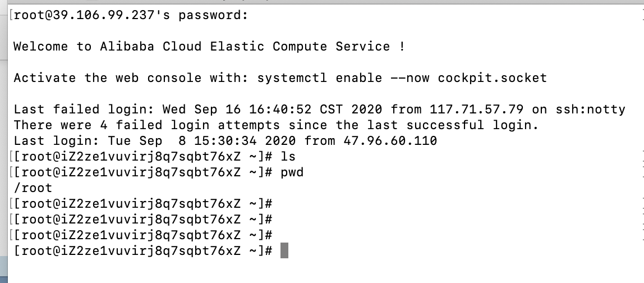Click the bracket mark beside the password line
Image resolution: width=644 pixels, height=283 pixels.
[x=11, y=15]
